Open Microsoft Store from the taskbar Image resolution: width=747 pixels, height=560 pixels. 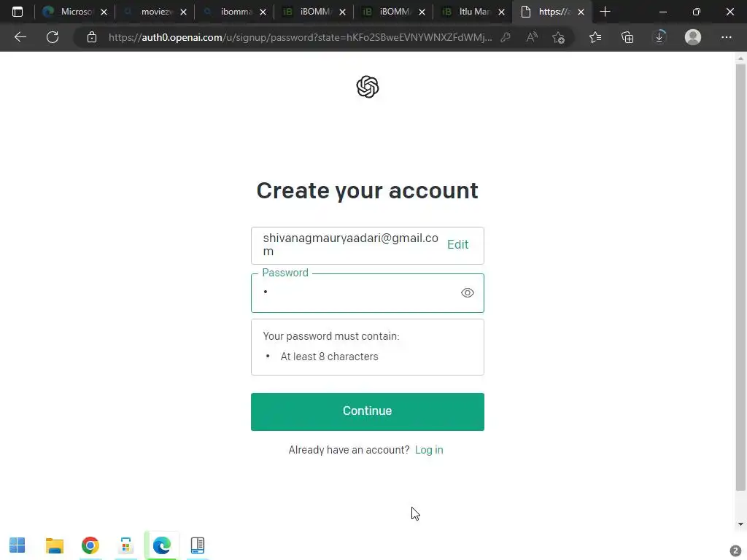pyautogui.click(x=125, y=545)
